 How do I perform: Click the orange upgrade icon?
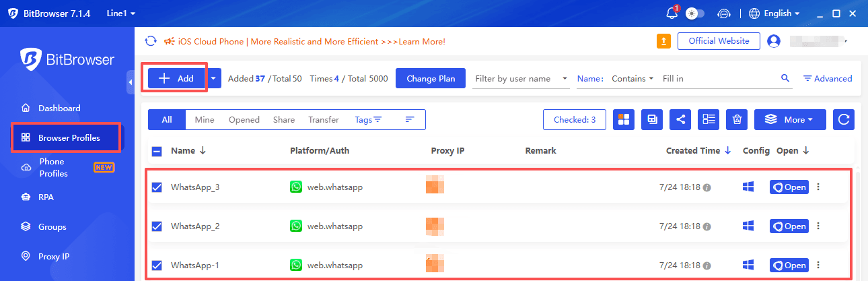click(x=663, y=41)
